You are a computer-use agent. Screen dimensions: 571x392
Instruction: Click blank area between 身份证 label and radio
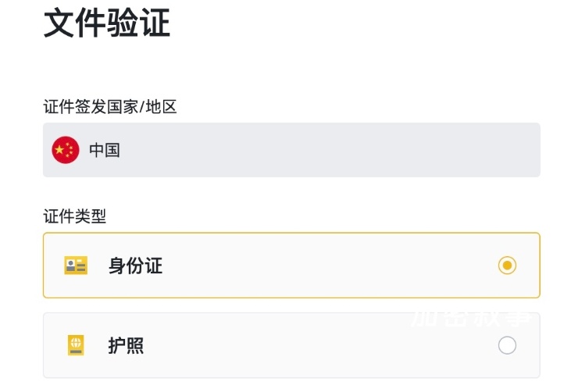[x=328, y=265]
